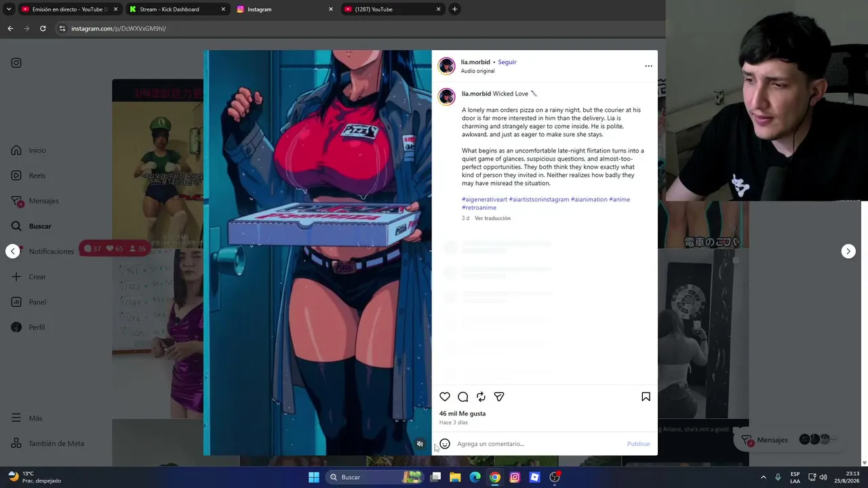Open the post's more options menu
The height and width of the screenshot is (488, 868).
tap(648, 66)
